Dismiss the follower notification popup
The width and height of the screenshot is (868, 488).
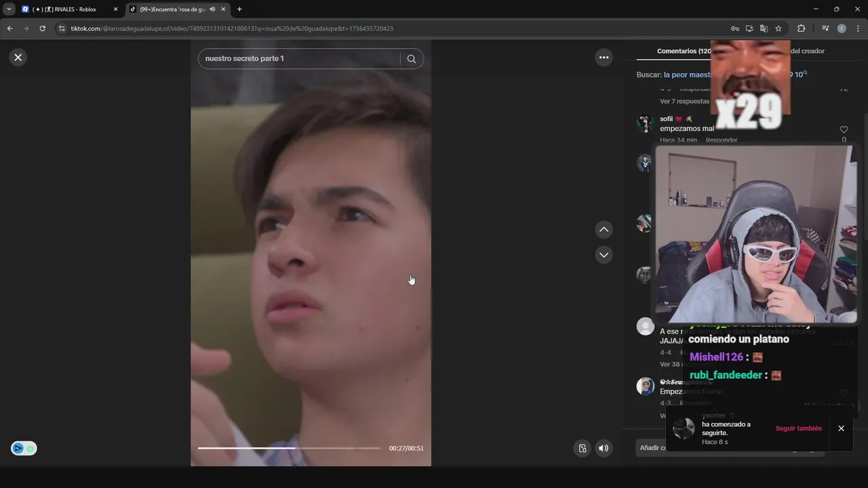pos(841,428)
